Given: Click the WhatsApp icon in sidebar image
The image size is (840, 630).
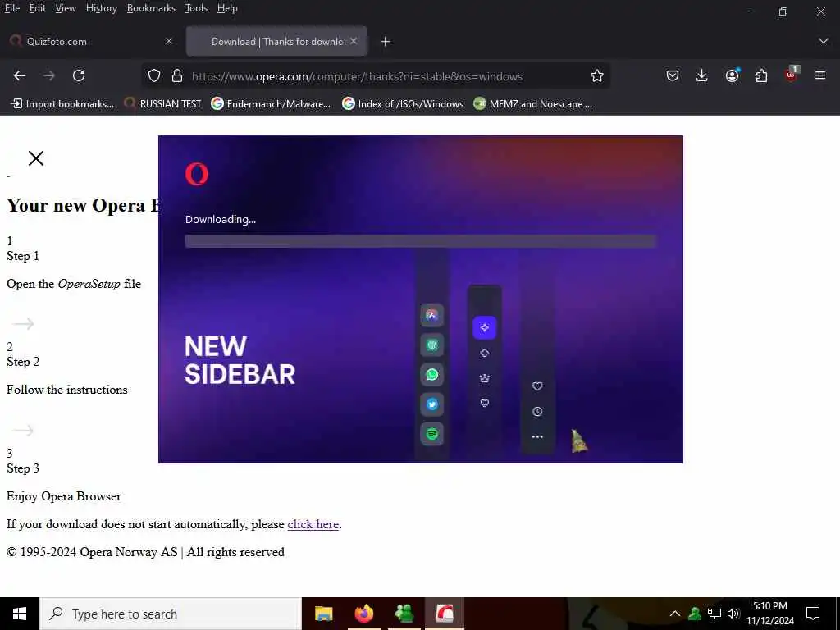Looking at the screenshot, I should click(x=431, y=374).
